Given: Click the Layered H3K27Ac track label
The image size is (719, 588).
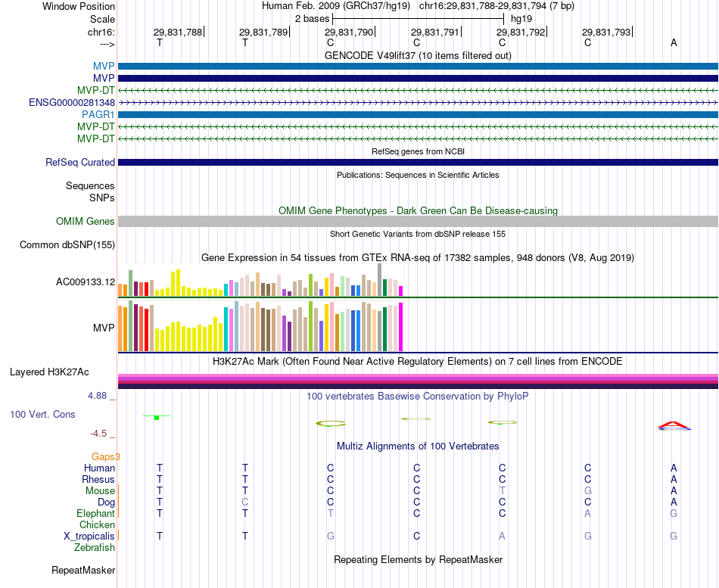Looking at the screenshot, I should pos(49,372).
